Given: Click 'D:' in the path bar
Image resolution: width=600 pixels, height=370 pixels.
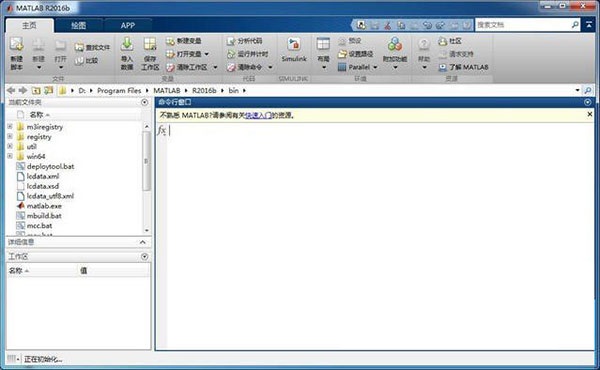Looking at the screenshot, I should (82, 91).
